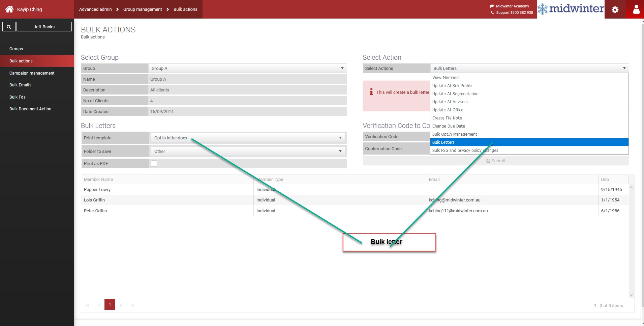Image resolution: width=644 pixels, height=326 pixels.
Task: Select the highlighted Bulk Letters option
Action: point(529,142)
